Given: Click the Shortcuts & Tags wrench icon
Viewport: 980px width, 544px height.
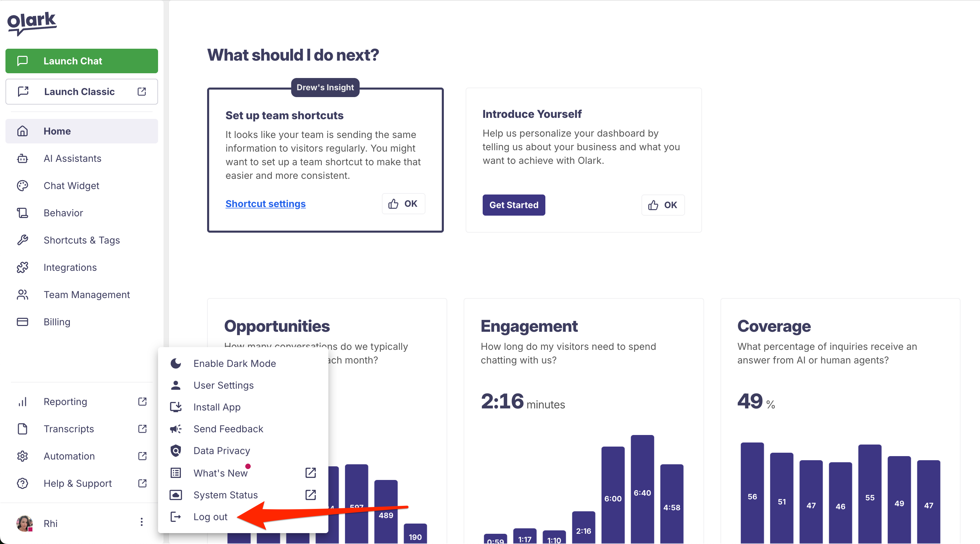Looking at the screenshot, I should pos(22,240).
